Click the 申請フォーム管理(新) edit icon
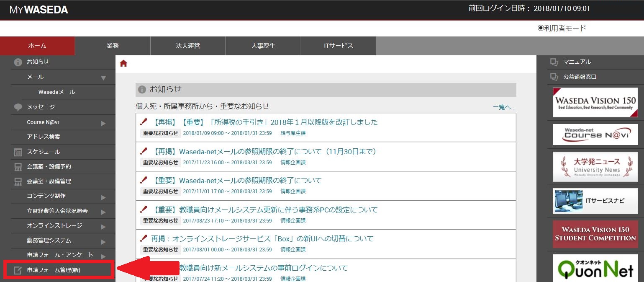644x282 pixels. 18,270
